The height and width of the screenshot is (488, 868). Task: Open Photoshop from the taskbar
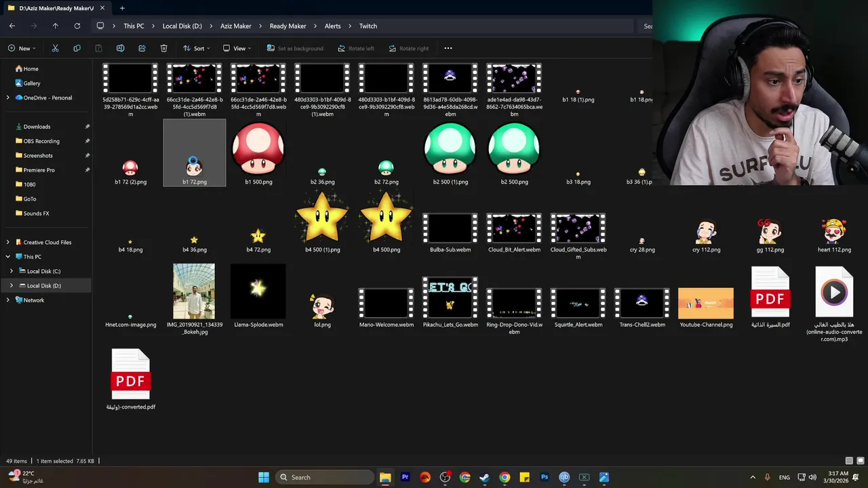544,477
